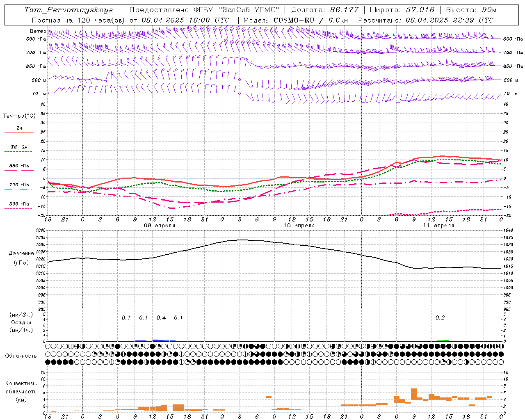Viewport: 525px width, 420px height.
Task: Click the (мм/1ч.) precipitation unit label
Action: point(21,330)
